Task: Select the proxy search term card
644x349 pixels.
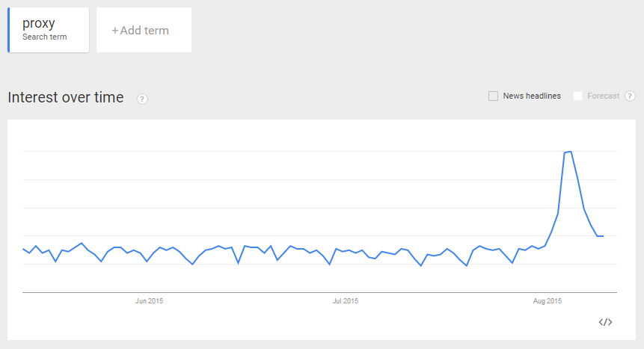Action: tap(49, 30)
